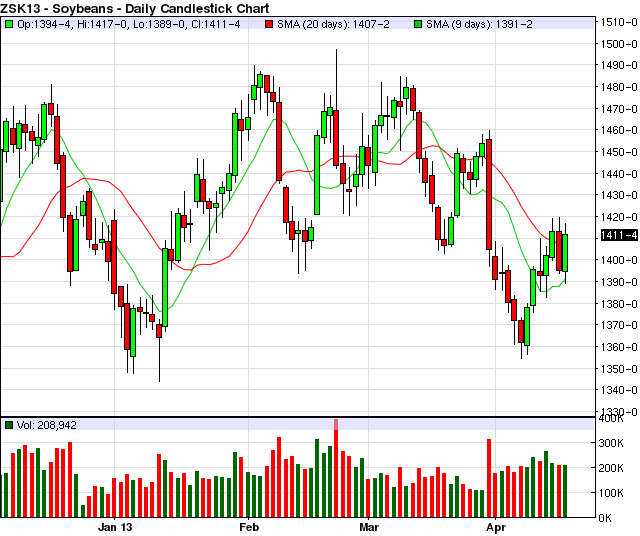Click the last green candlestick at the chart's right end
This screenshot has width=640, height=536.
pyautogui.click(x=565, y=253)
